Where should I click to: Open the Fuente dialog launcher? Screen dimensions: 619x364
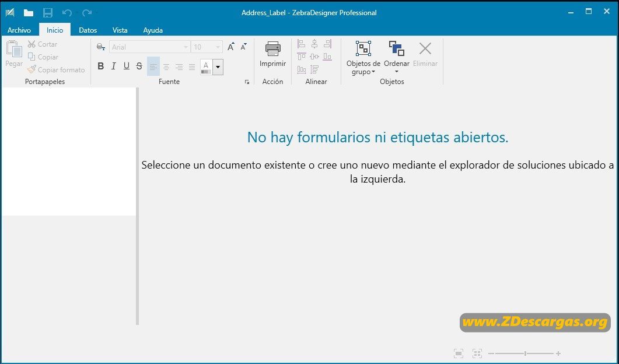coord(247,82)
